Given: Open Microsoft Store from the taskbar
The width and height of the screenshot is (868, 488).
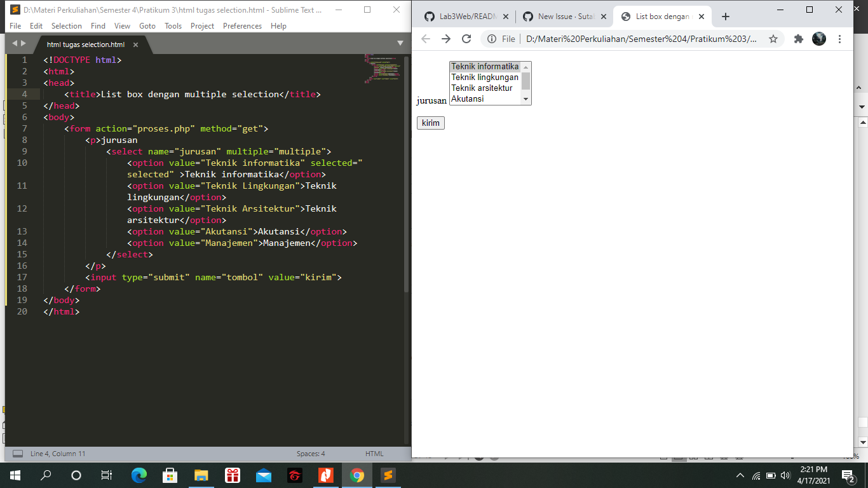Looking at the screenshot, I should point(170,475).
